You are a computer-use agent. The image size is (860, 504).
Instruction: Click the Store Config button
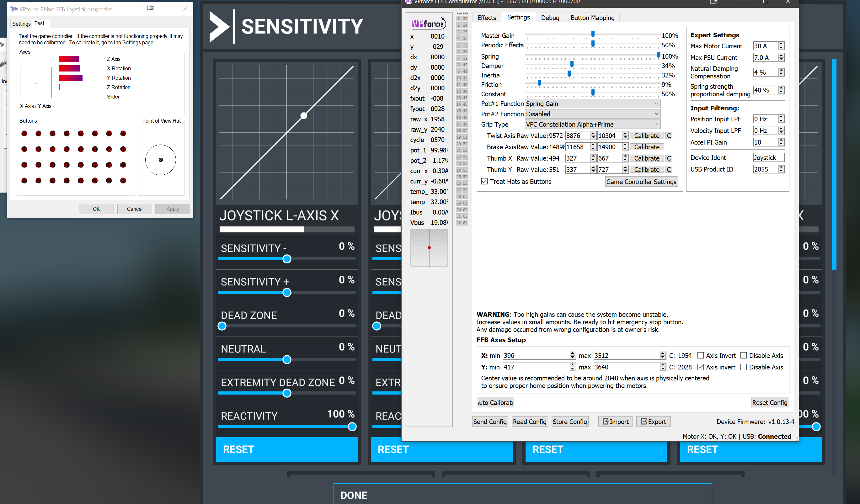click(x=569, y=422)
